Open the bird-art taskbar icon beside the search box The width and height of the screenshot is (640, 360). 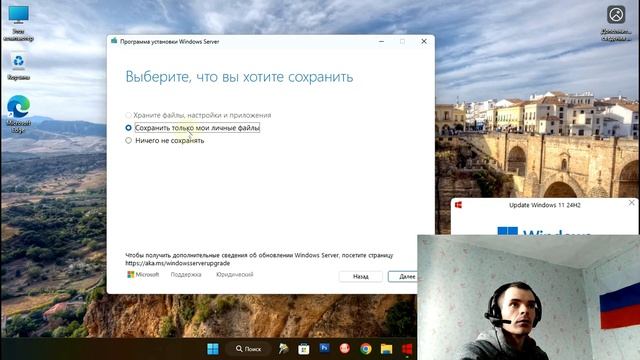pos(283,349)
